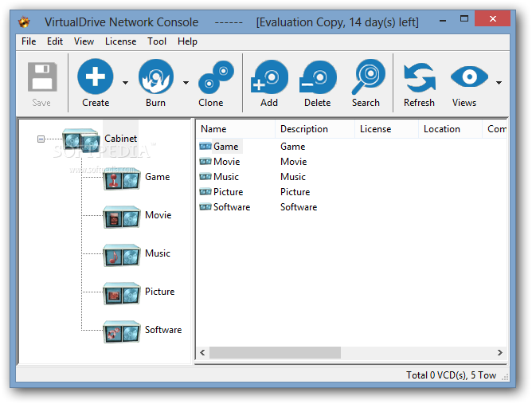Viewport: 532px width, 404px height.
Task: Click the Save floppy disk icon
Action: [x=42, y=76]
